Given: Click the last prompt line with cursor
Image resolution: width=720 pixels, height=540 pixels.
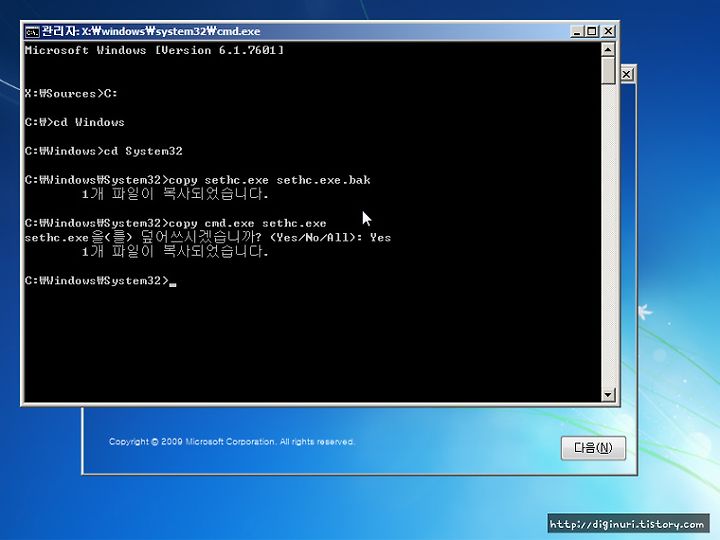Looking at the screenshot, I should (x=101, y=281).
